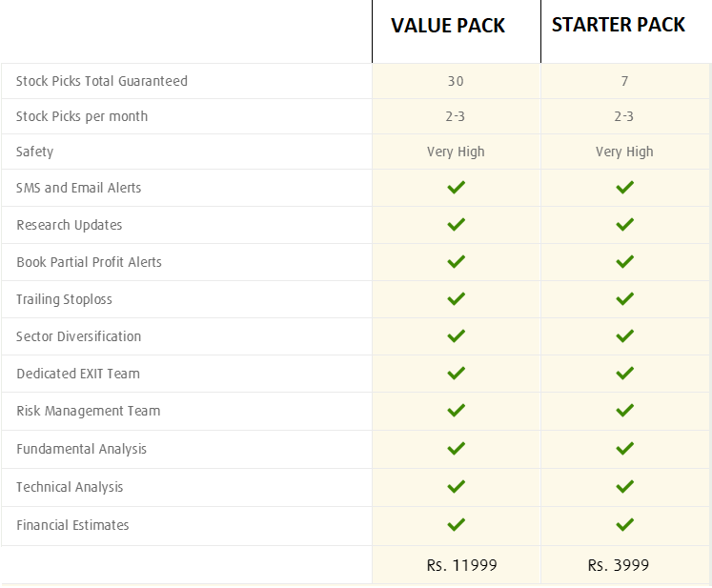Select the VALUE PACK column header
The image size is (712, 588).
(448, 26)
